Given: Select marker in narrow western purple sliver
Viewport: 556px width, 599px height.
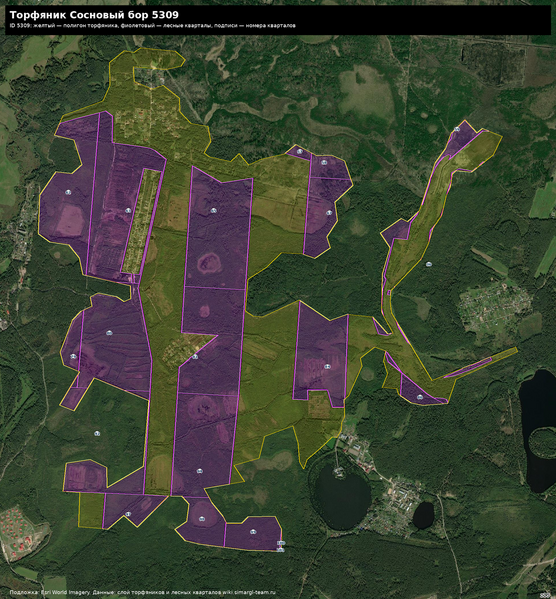Looking at the screenshot, I should 73,356.
